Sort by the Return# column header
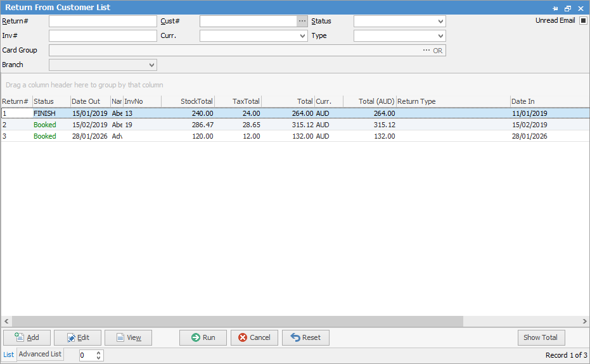 16,101
